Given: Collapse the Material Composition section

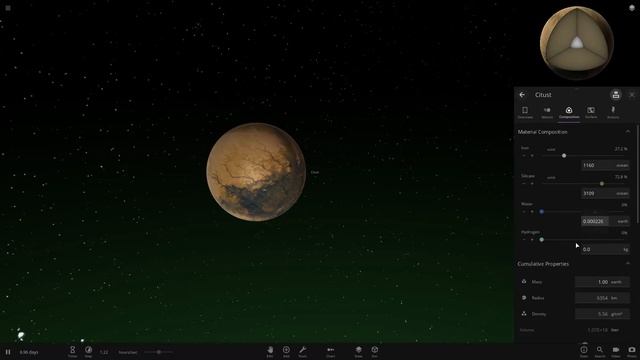Looking at the screenshot, I should pos(627,132).
